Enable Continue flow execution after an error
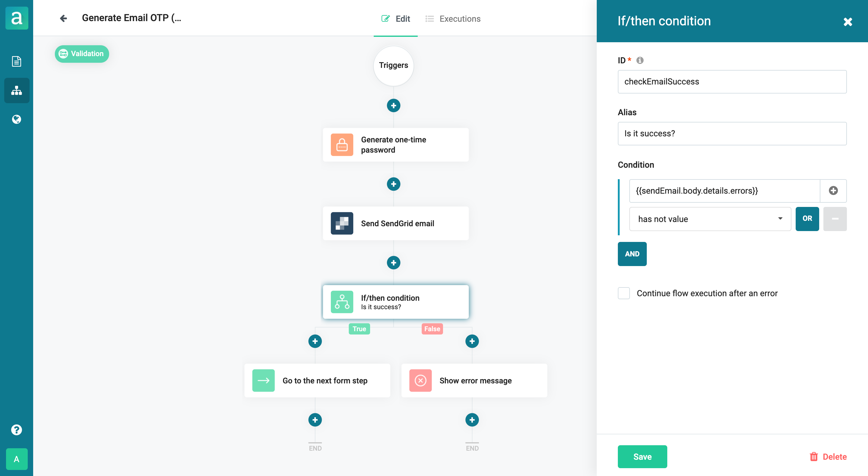 coord(623,293)
